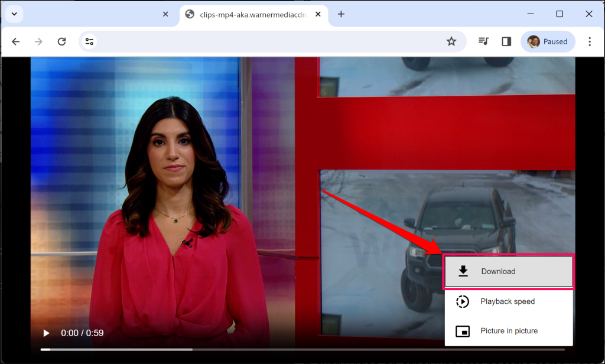Close the warnermediacdn video tab

(x=318, y=14)
